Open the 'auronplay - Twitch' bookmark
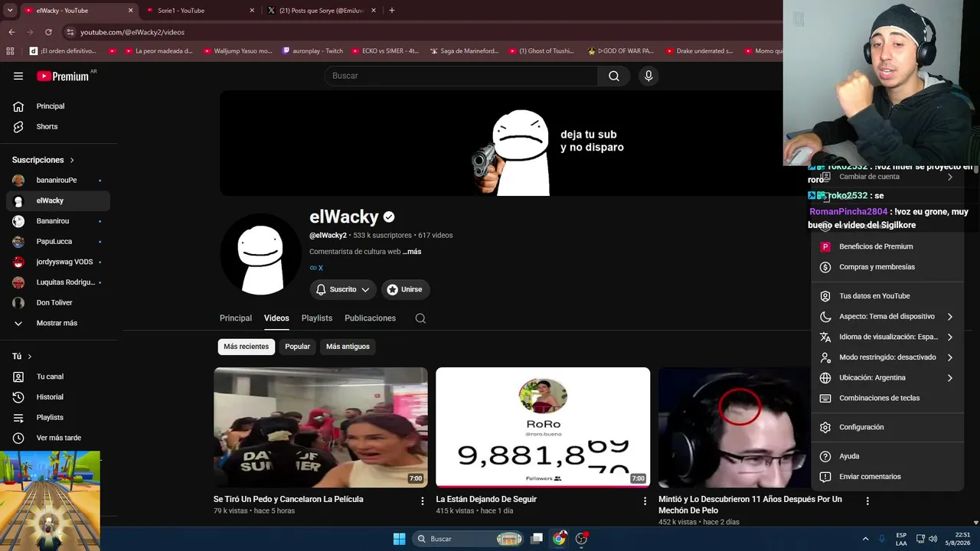Image resolution: width=980 pixels, height=551 pixels. (x=313, y=51)
